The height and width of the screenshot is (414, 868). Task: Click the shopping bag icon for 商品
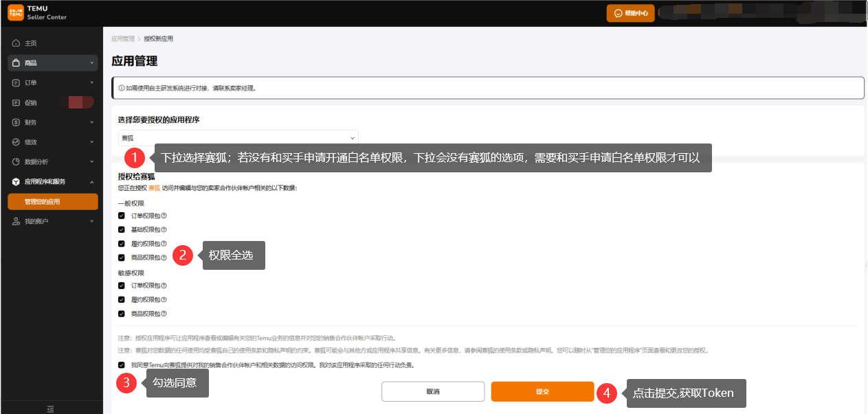[x=16, y=63]
